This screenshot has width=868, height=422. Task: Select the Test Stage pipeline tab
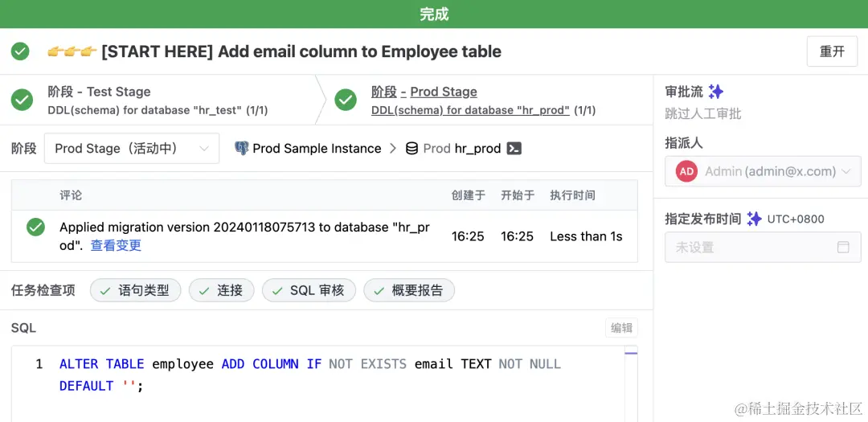[158, 100]
